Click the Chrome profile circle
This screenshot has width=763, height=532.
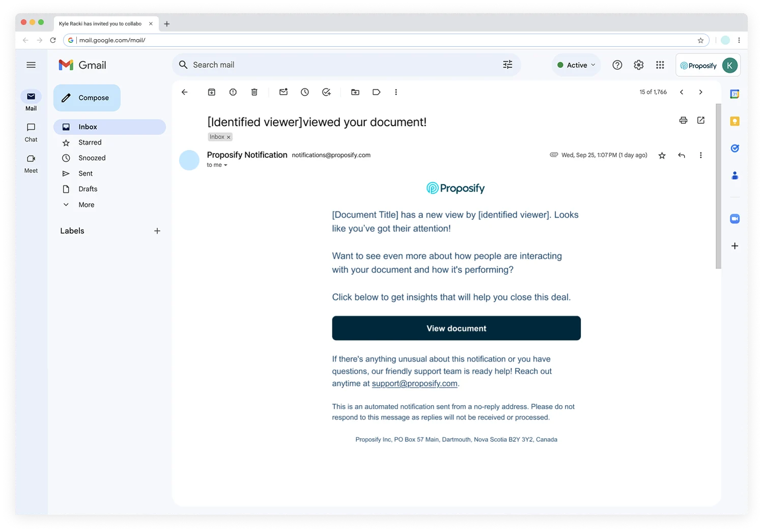point(725,40)
